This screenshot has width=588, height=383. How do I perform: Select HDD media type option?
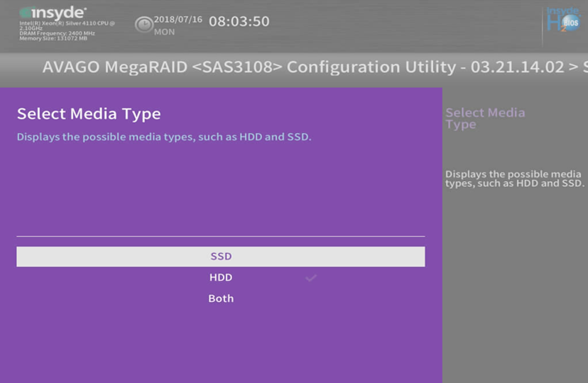coord(220,278)
